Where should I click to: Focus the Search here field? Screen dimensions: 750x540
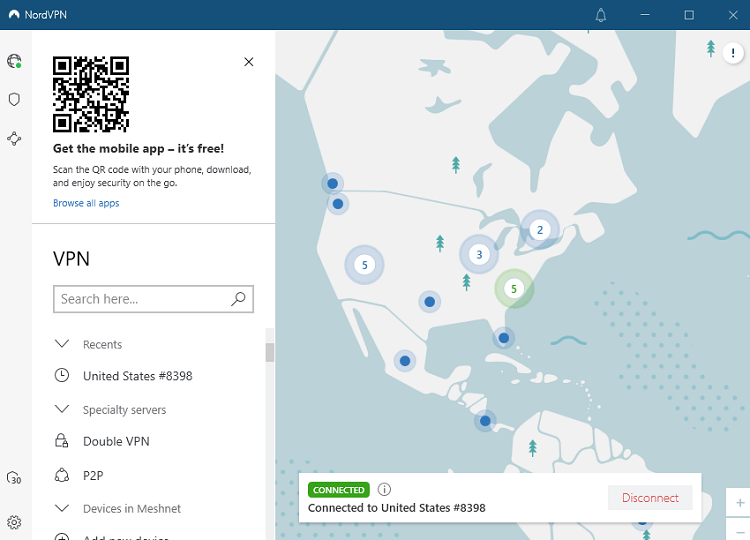point(153,299)
